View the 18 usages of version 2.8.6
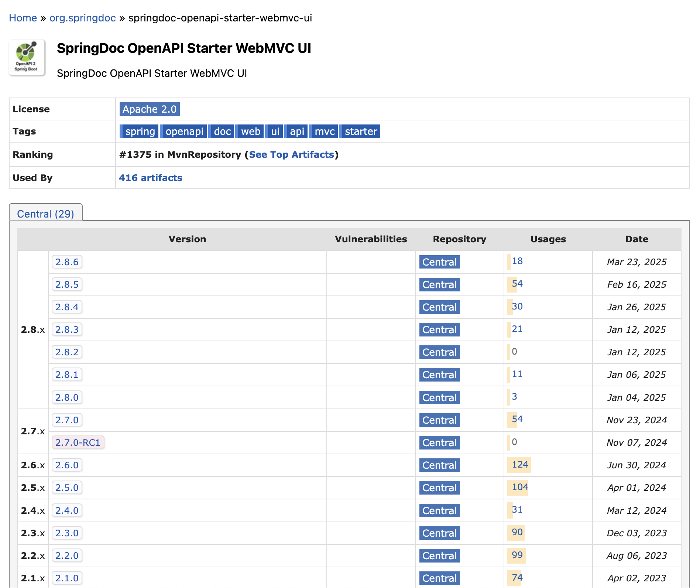 click(x=517, y=261)
